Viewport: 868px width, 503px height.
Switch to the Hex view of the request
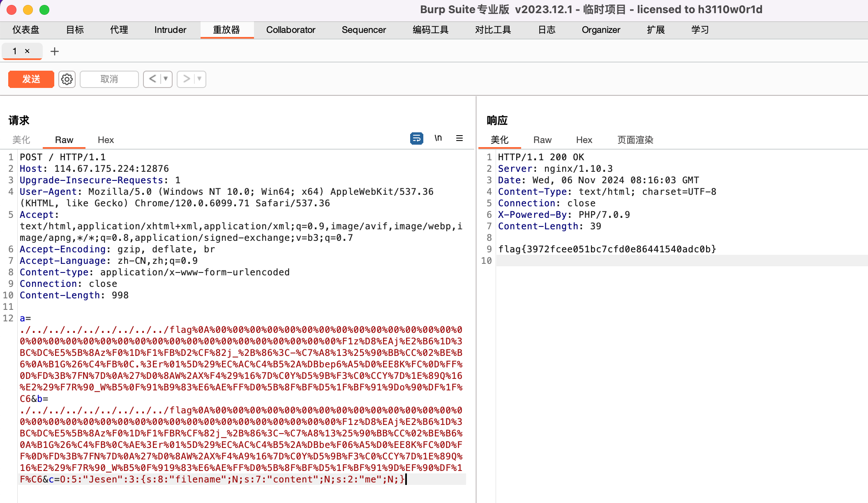(x=106, y=140)
